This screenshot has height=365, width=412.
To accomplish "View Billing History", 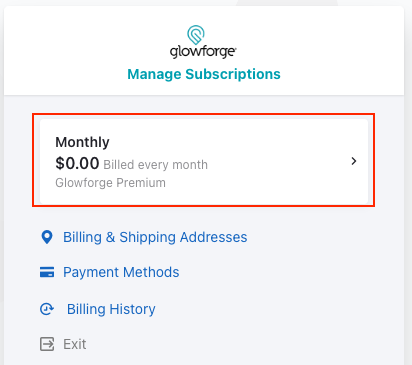I will tap(111, 309).
